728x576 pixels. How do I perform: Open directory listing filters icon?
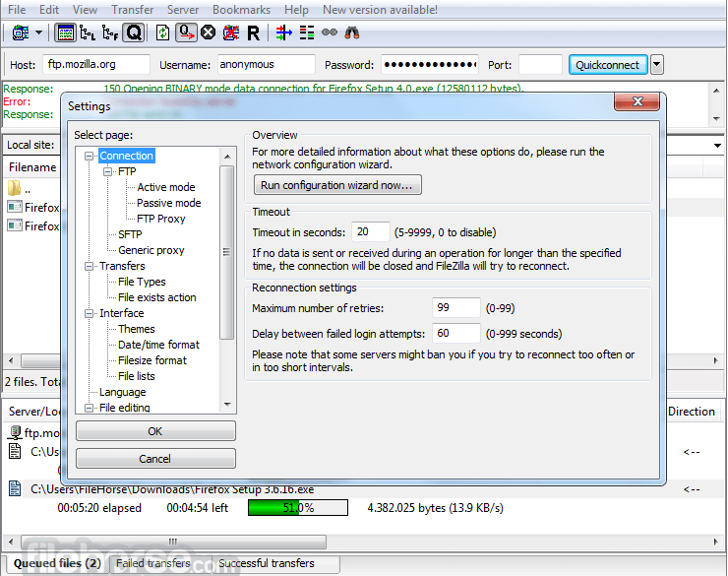(283, 32)
